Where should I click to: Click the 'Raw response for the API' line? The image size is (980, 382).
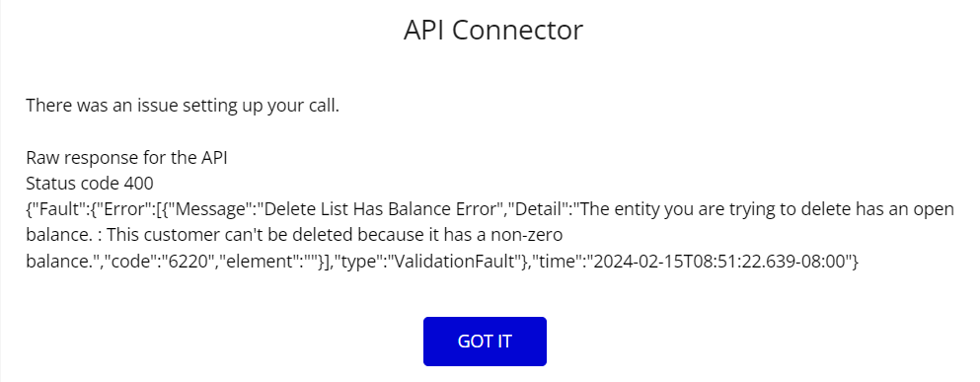[x=127, y=158]
